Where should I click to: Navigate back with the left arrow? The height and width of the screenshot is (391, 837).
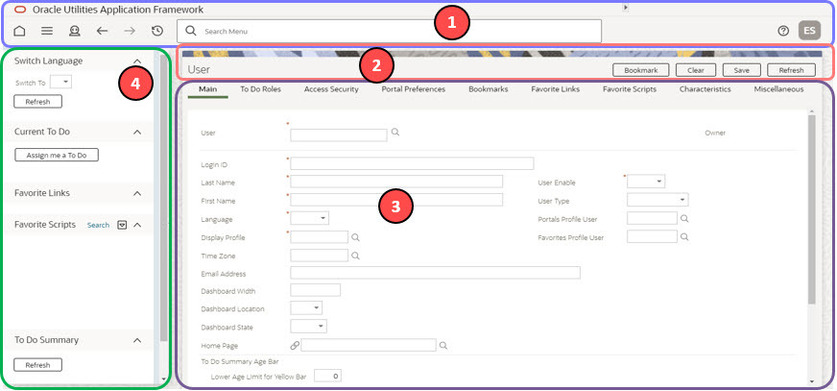(x=102, y=31)
